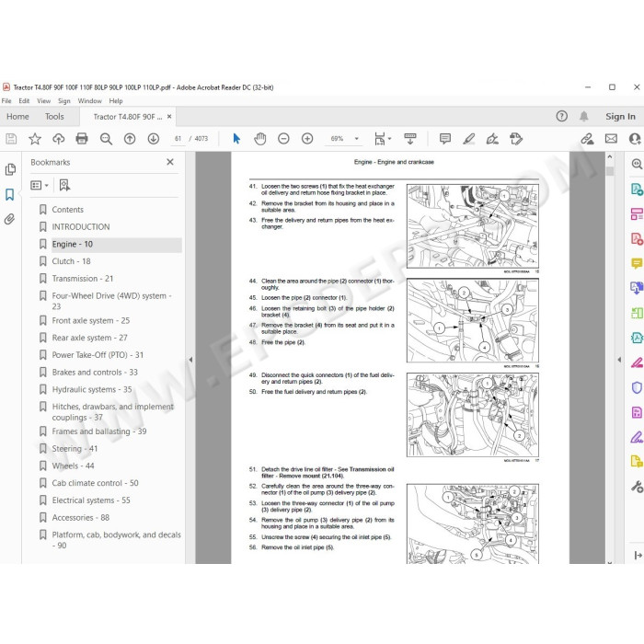Collapse the right tools pane arrow
The width and height of the screenshot is (644, 644).
pyautogui.click(x=619, y=360)
